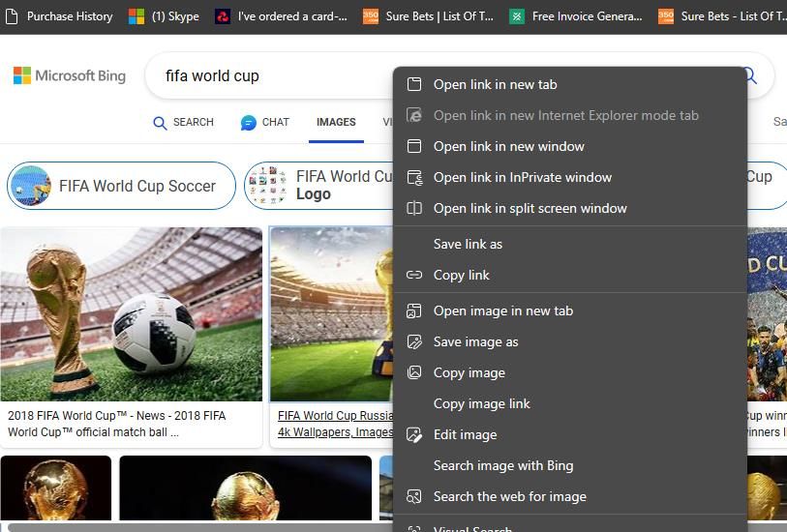Choose Open image in new tab
Image resolution: width=787 pixels, height=532 pixels.
(570, 310)
